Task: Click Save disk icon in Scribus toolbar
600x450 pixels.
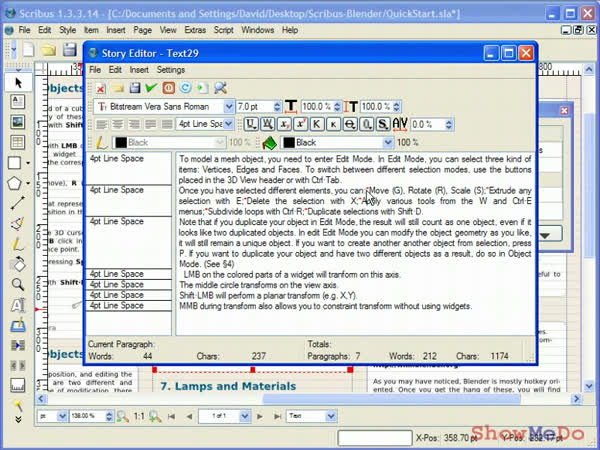Action: pos(70,50)
